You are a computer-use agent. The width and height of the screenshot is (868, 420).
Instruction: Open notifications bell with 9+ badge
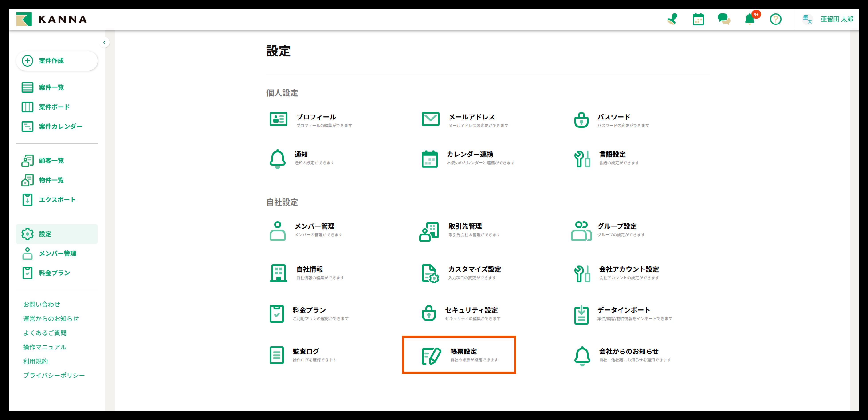(750, 19)
